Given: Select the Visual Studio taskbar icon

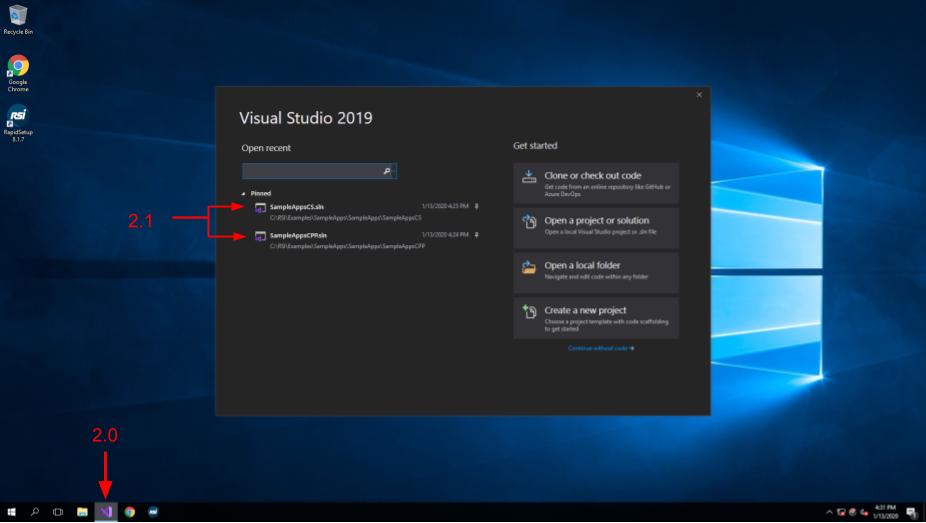Looking at the screenshot, I should 106,512.
